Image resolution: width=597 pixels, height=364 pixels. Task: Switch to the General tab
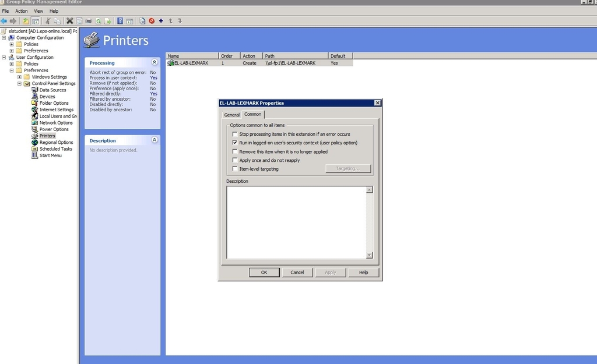pos(231,115)
